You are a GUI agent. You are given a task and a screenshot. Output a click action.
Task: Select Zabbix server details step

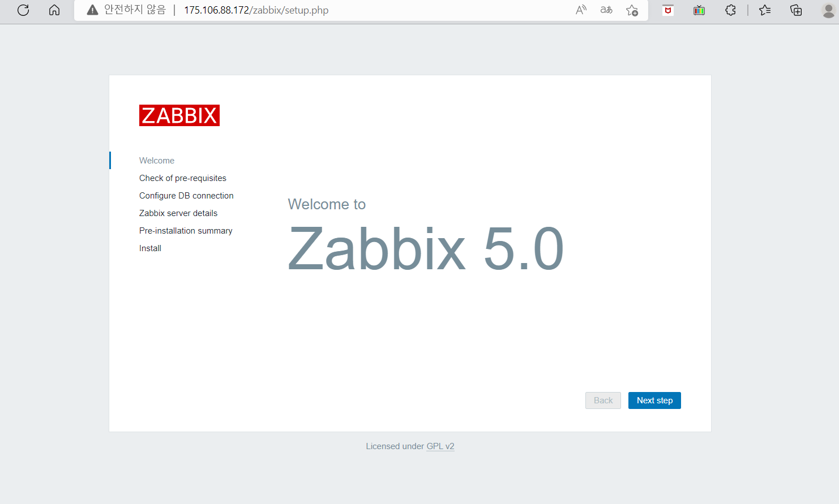178,213
